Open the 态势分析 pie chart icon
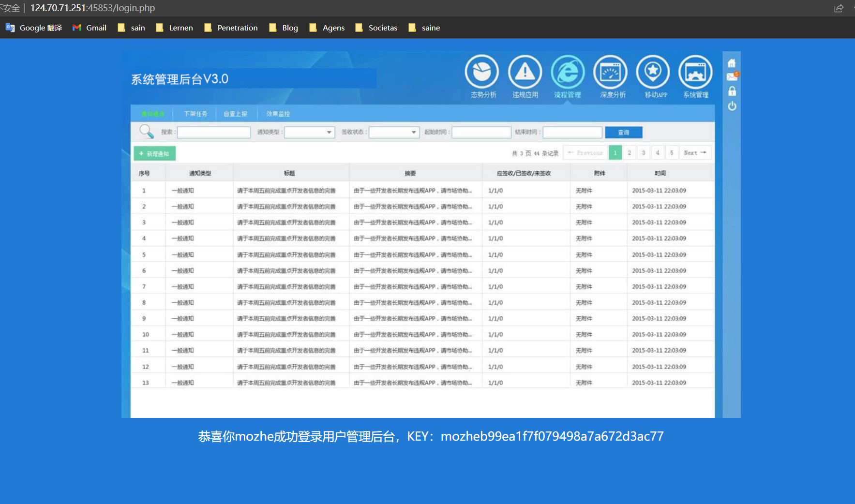This screenshot has height=504, width=855. (482, 72)
